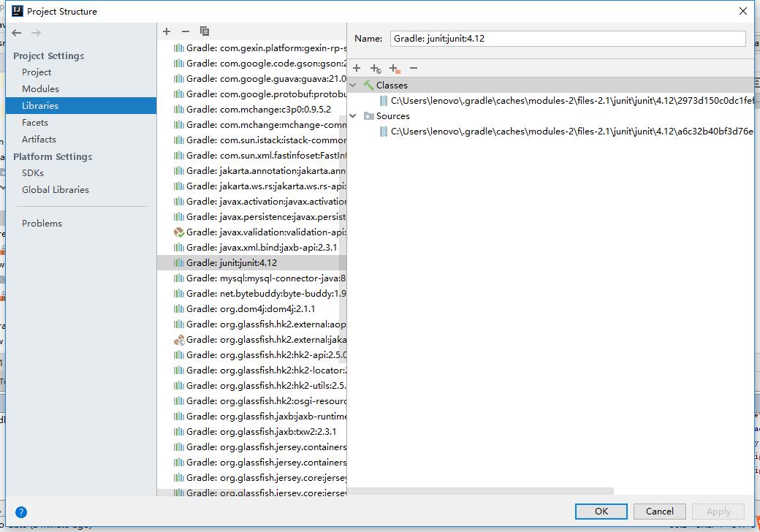Specify documentation URL for library
The width and height of the screenshot is (760, 532).
(376, 69)
